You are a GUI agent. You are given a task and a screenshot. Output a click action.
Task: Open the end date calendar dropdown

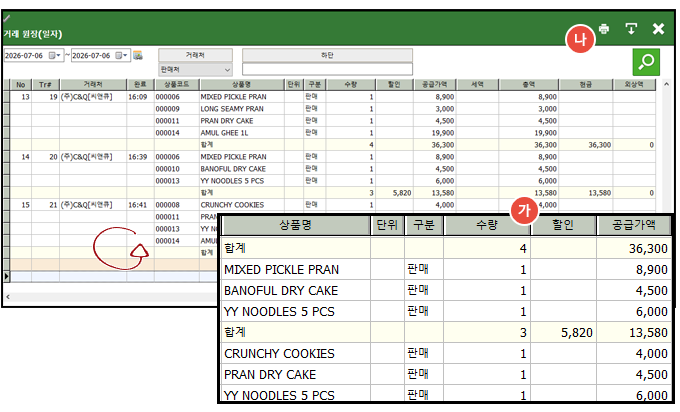121,56
